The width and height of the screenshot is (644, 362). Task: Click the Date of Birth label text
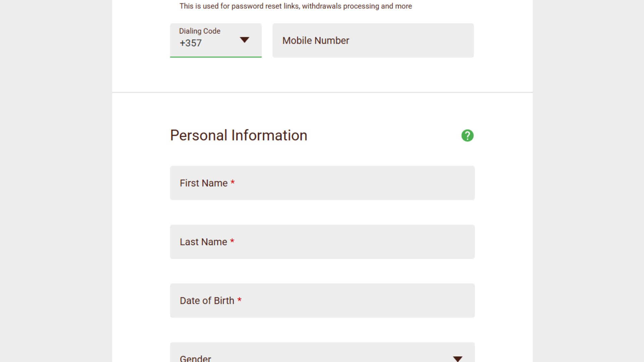click(207, 301)
